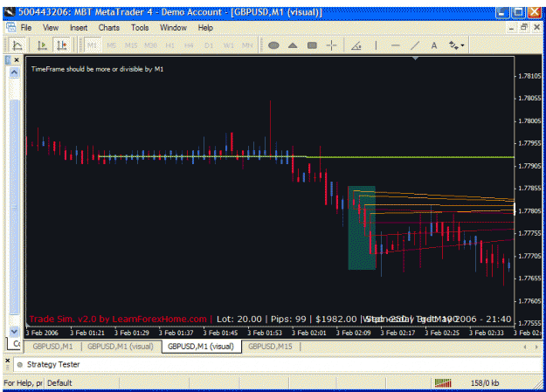The width and height of the screenshot is (546, 392).
Task: Click the '3 Feb 02:01' time label
Action: 309,333
